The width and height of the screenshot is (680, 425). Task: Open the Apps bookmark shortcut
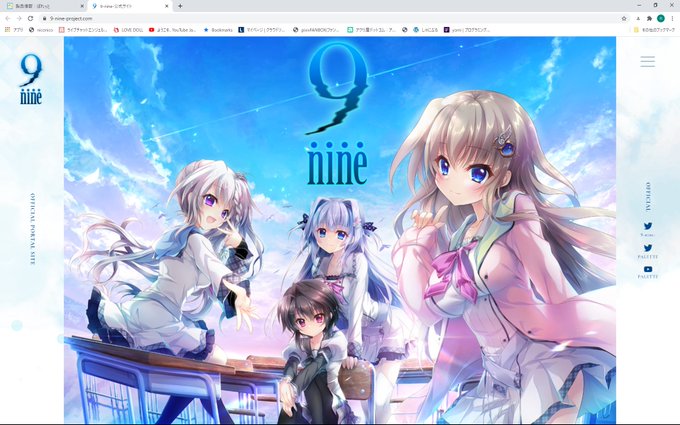tap(14, 30)
